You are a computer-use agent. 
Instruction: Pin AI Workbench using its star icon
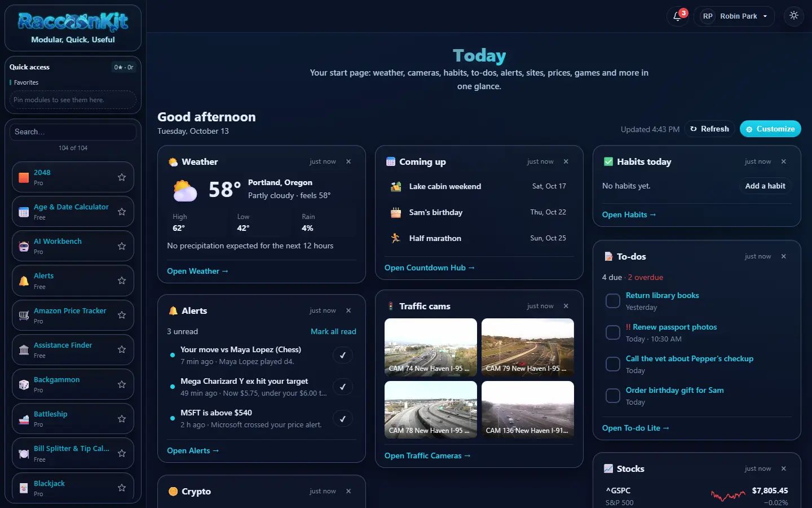[x=122, y=246]
